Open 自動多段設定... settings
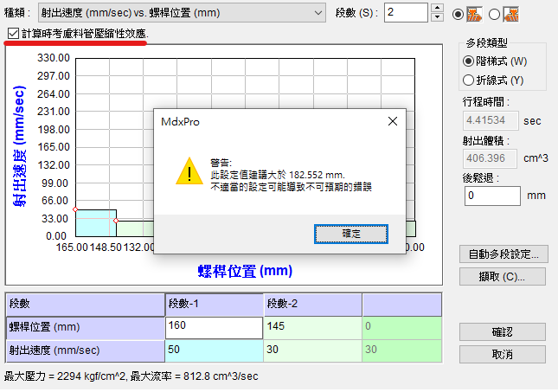The width and height of the screenshot is (558, 392). point(503,254)
